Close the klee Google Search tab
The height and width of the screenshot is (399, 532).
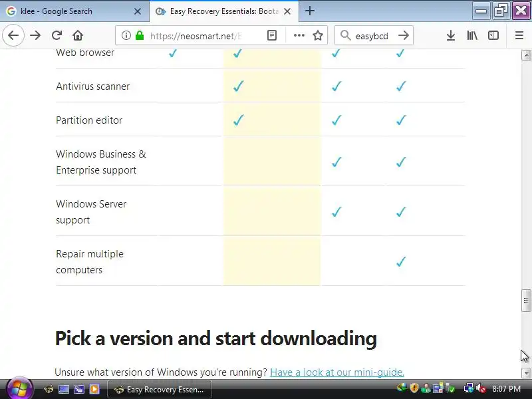point(138,11)
